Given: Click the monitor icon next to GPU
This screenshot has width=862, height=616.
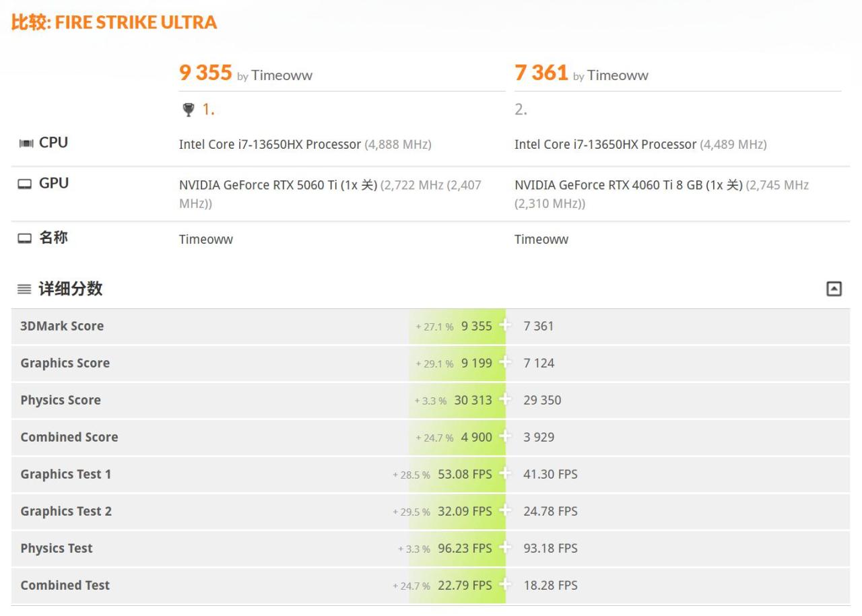Looking at the screenshot, I should coord(25,184).
